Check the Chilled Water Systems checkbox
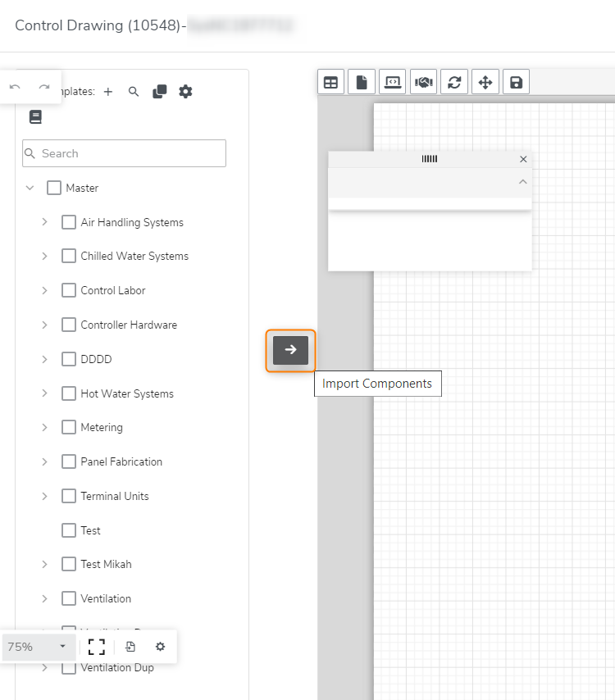This screenshot has height=700, width=615. tap(69, 256)
